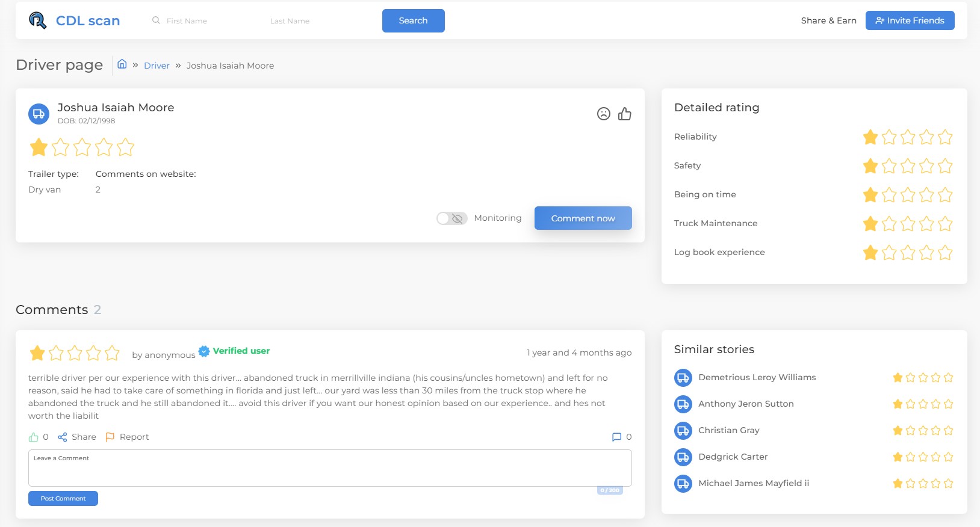Focus the First Name search field
The height and width of the screenshot is (527, 980).
click(205, 21)
